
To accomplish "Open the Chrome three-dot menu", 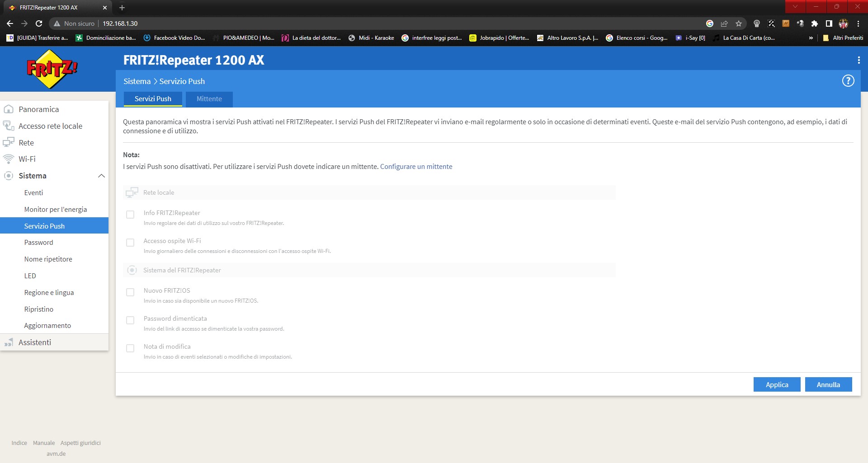I will pyautogui.click(x=858, y=23).
